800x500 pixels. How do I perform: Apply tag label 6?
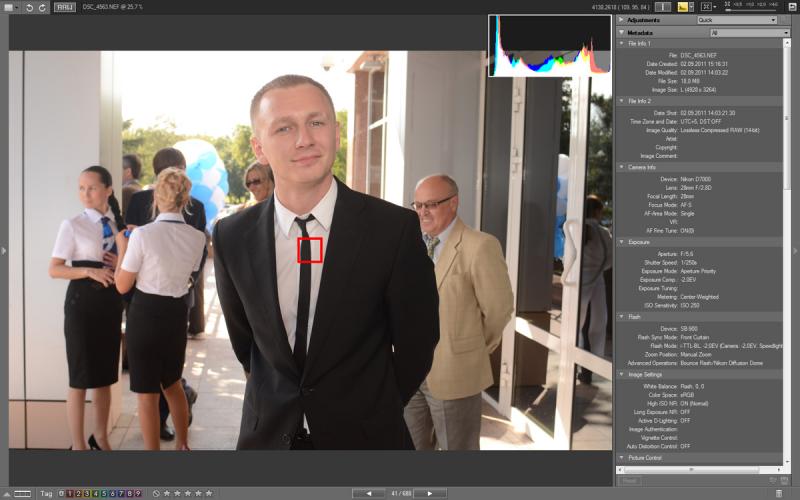pyautogui.click(x=112, y=493)
